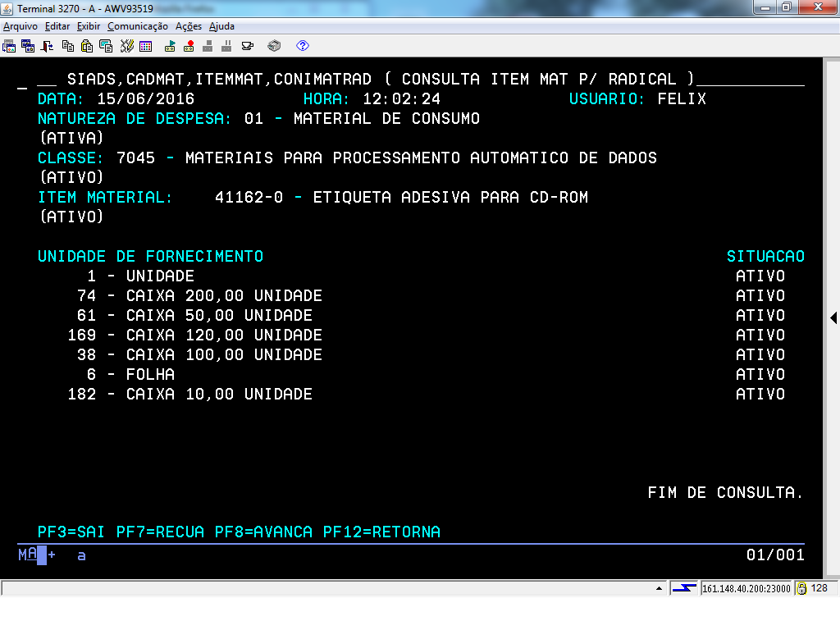Screen dimensions: 840x630
Task: Click the Java icon in the title bar
Action: coord(7,8)
